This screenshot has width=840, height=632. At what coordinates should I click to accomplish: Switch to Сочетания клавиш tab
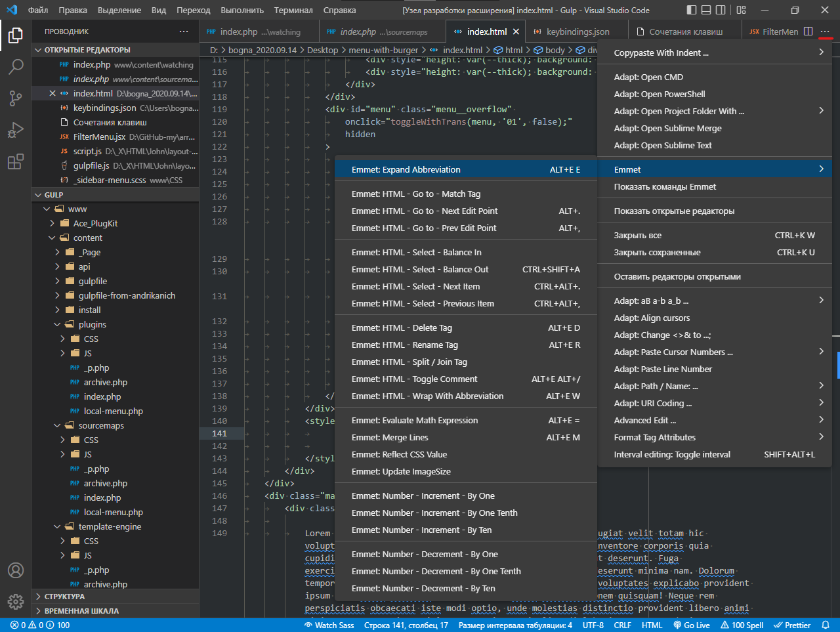click(685, 32)
